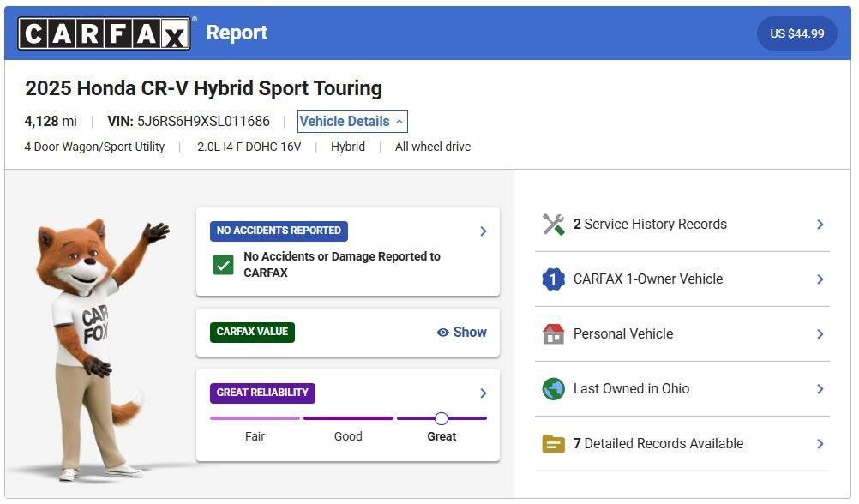Click 'All wheel drive' text

pos(433,147)
